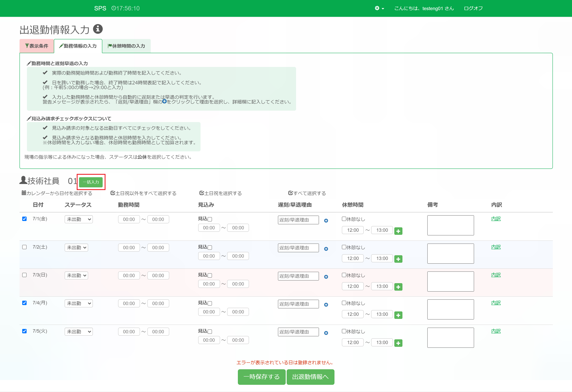Screen dimensions: 572x392
Task: Tick the 見込 checkbox for 7/4
Action: tap(210, 303)
